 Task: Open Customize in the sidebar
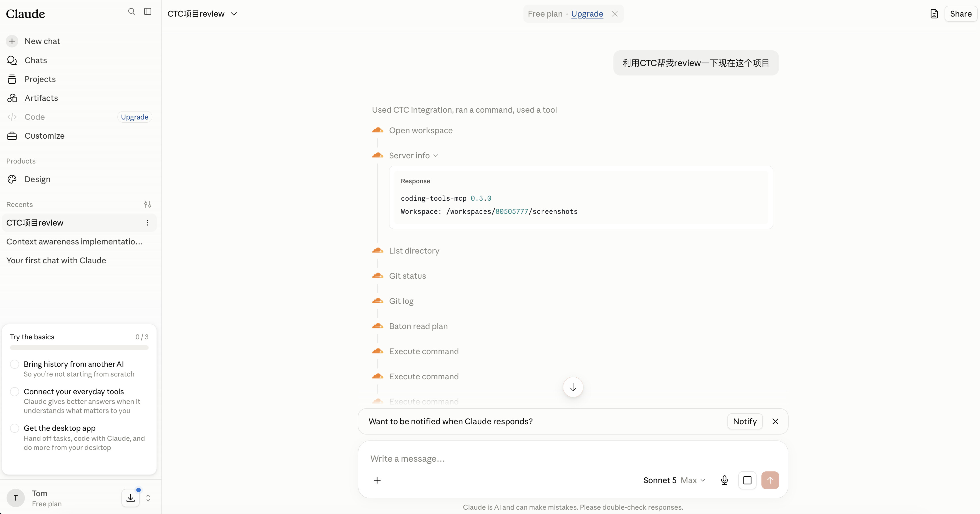point(79,136)
